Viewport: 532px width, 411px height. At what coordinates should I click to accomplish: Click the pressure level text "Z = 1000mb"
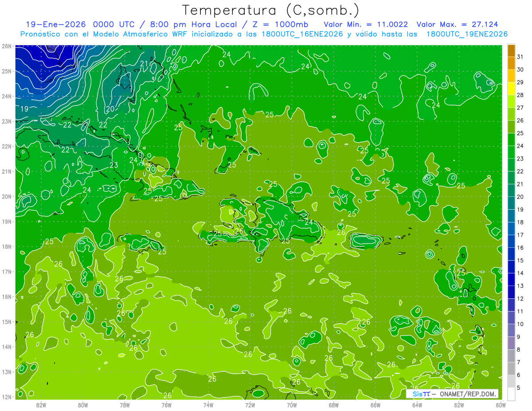[282, 24]
